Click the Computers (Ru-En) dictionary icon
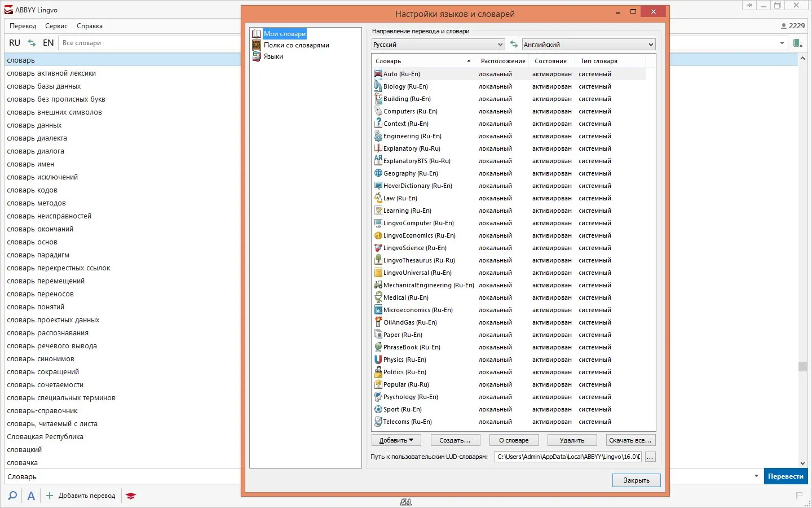Image resolution: width=812 pixels, height=508 pixels. (378, 111)
